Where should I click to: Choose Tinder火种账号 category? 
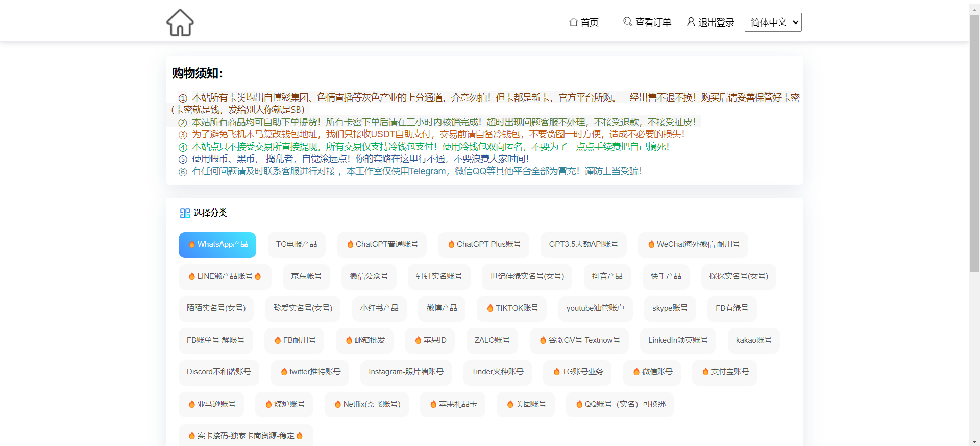tap(498, 372)
